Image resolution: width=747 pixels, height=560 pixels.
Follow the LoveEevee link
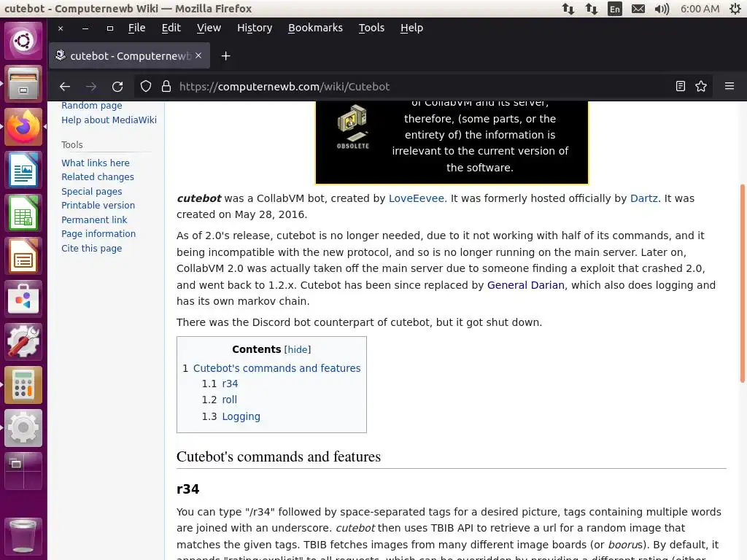pos(417,198)
